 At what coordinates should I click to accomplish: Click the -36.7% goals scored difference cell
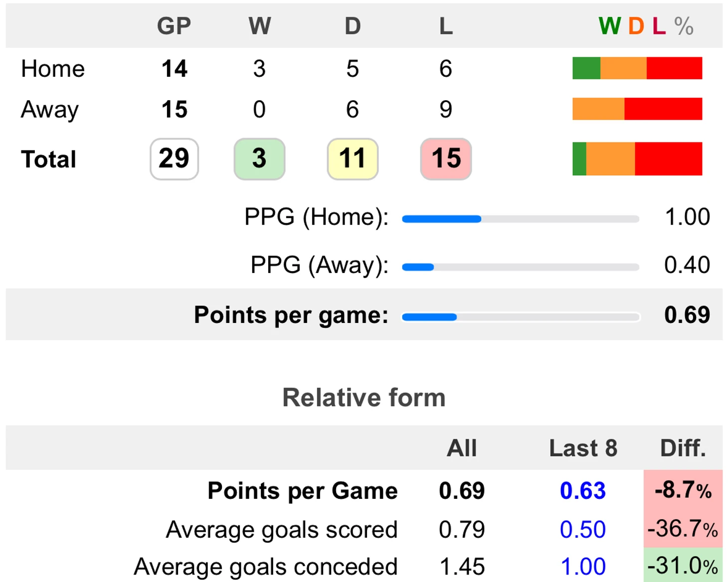click(683, 529)
